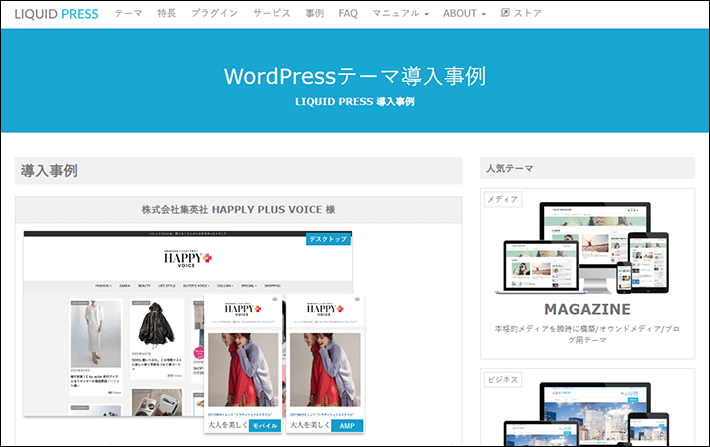Open the プラグイン navigation item
Viewport: 710px width, 447px height.
[214, 14]
